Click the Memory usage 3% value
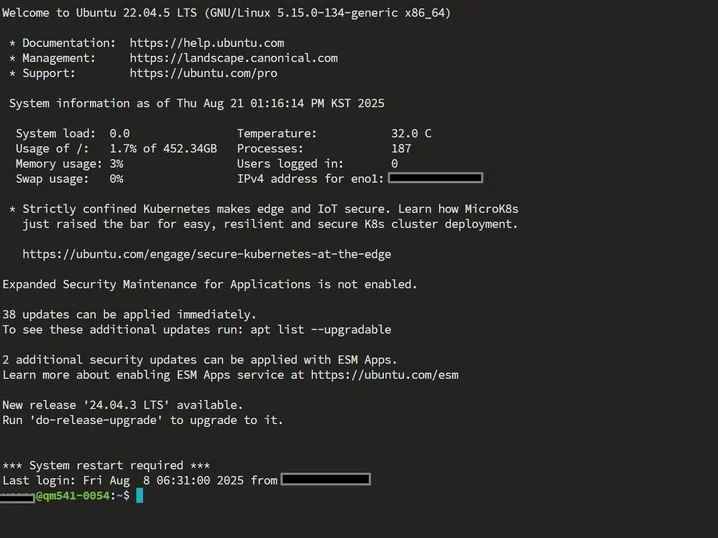Image resolution: width=718 pixels, height=538 pixels. click(x=116, y=164)
